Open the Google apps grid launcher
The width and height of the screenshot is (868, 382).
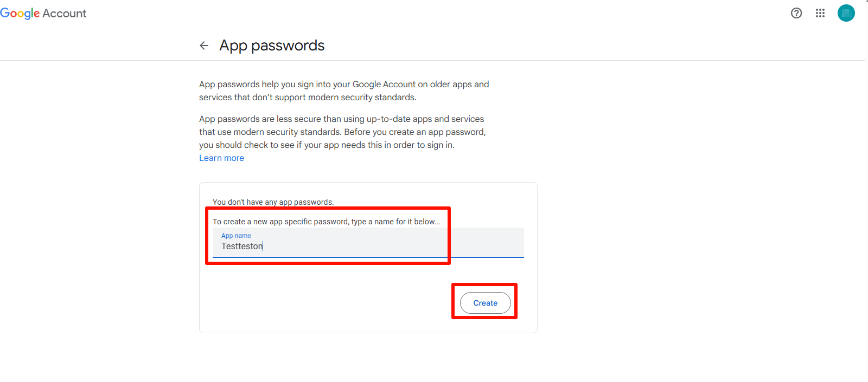click(820, 13)
